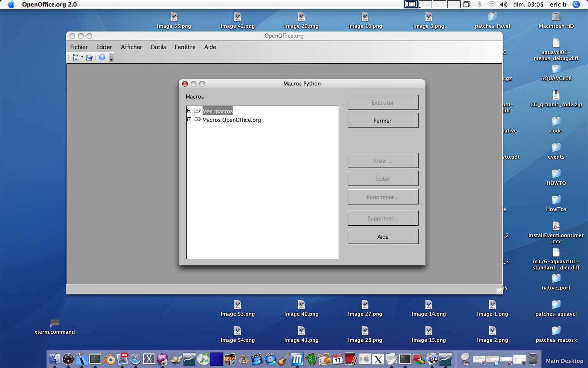Screen dimensions: 588x368
Task: Click the volume icon in the menu bar
Action: [504, 4]
